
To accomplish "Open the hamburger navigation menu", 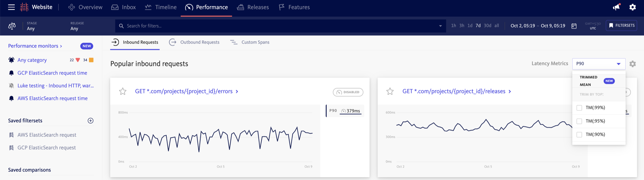I will click(11, 7).
